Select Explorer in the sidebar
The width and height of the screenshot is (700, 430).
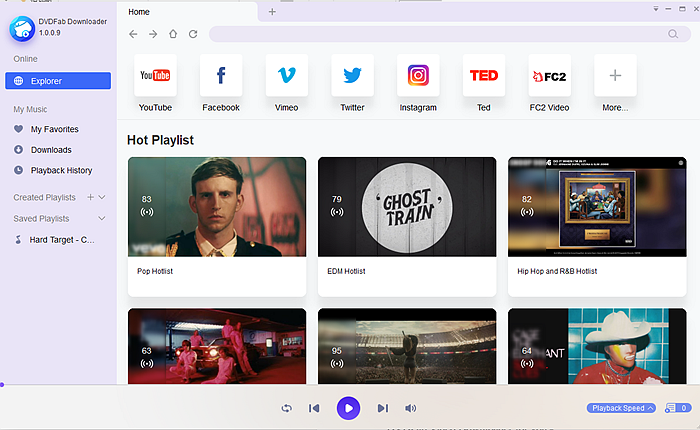coord(57,81)
